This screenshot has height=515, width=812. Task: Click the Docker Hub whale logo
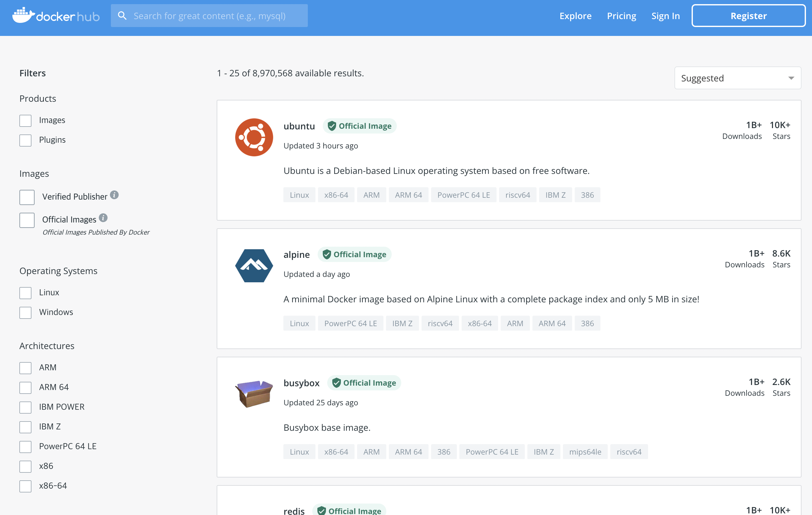click(24, 15)
